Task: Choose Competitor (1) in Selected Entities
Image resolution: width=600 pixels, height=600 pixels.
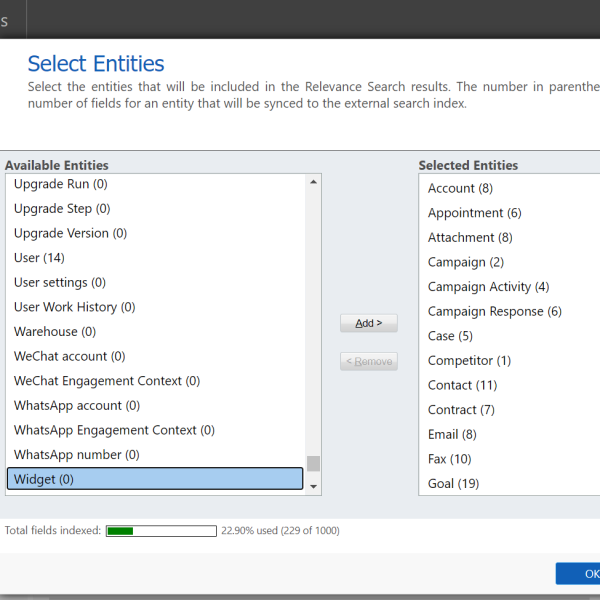Action: coord(469,360)
